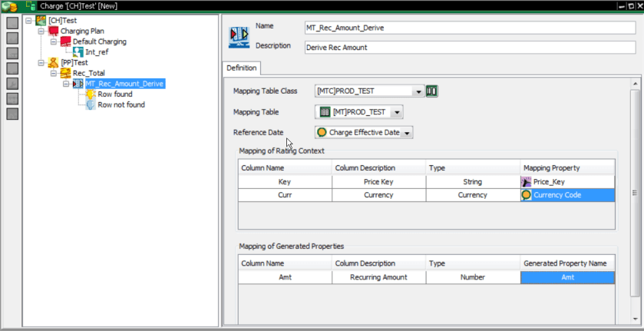The width and height of the screenshot is (644, 331).
Task: Select the Row found tree label
Action: click(115, 94)
